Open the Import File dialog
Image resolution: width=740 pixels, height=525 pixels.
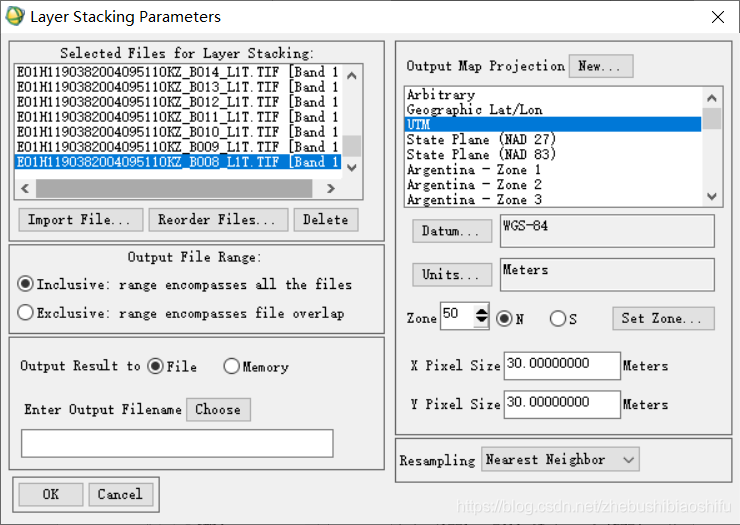tap(81, 220)
